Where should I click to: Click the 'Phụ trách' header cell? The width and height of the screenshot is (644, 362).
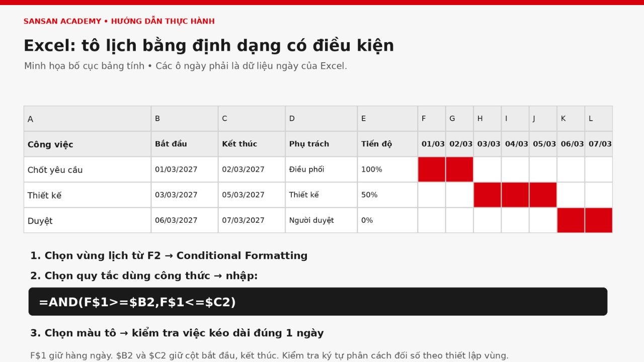pyautogui.click(x=321, y=144)
